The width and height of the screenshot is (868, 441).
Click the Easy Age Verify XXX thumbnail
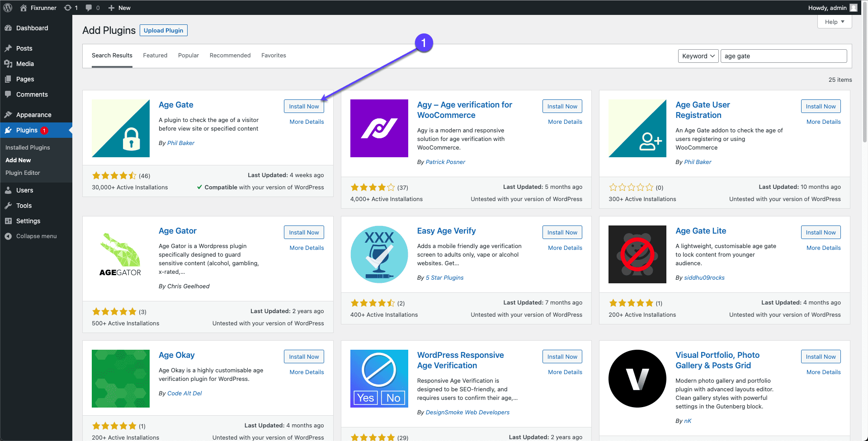point(379,254)
